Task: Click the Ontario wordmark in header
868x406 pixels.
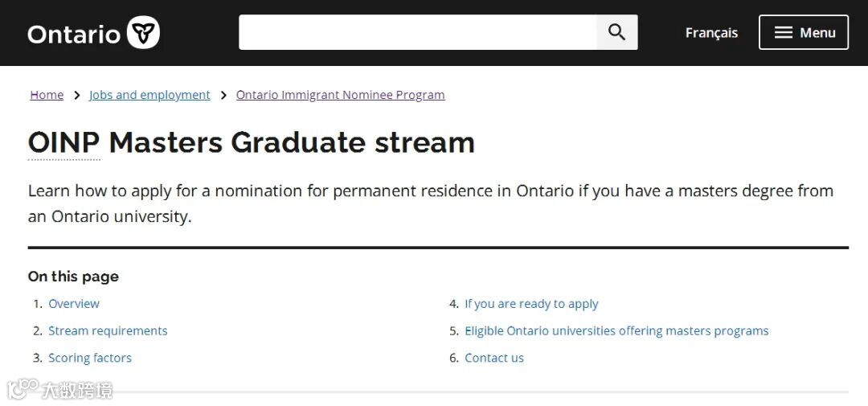Action: [x=74, y=34]
